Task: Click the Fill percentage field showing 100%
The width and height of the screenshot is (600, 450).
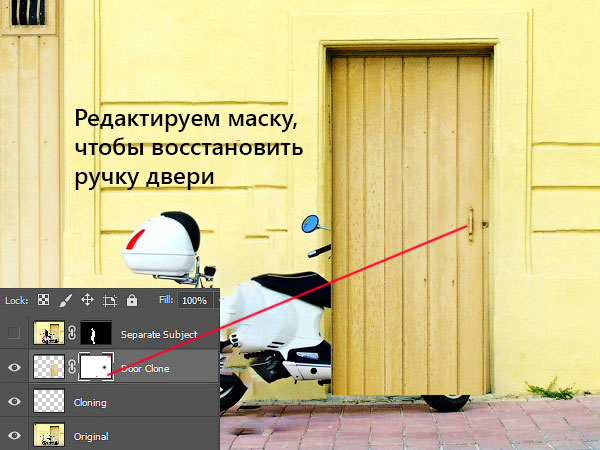Action: pos(194,300)
